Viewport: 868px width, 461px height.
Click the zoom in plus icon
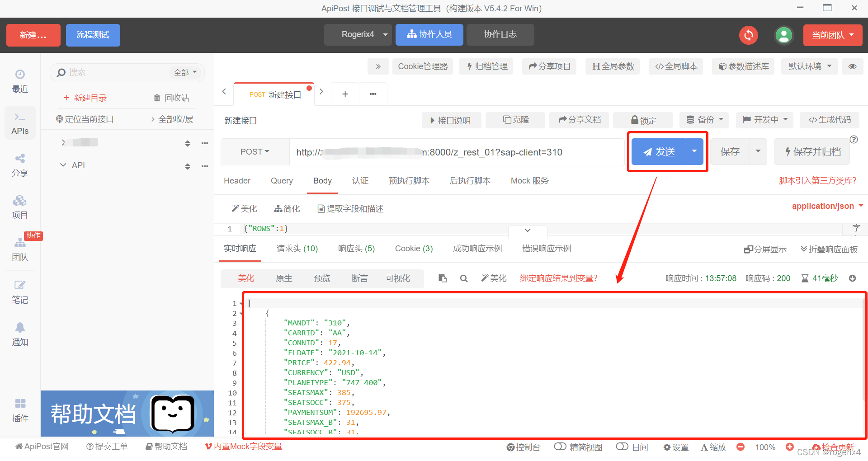(x=790, y=447)
